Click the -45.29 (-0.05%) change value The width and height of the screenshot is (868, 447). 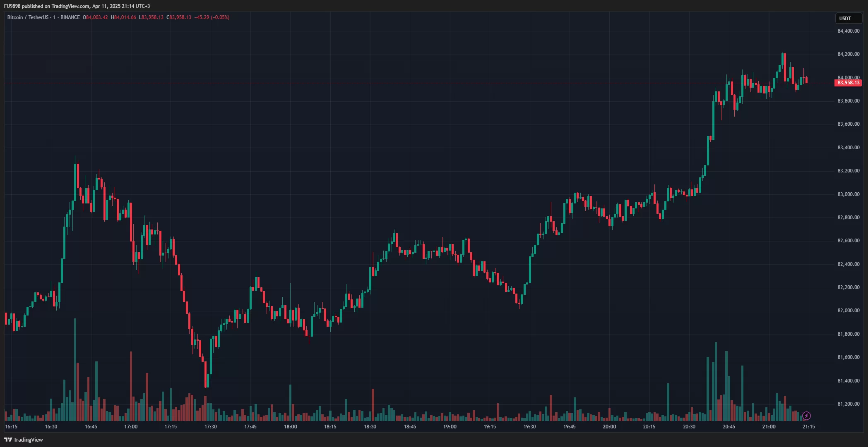point(212,17)
